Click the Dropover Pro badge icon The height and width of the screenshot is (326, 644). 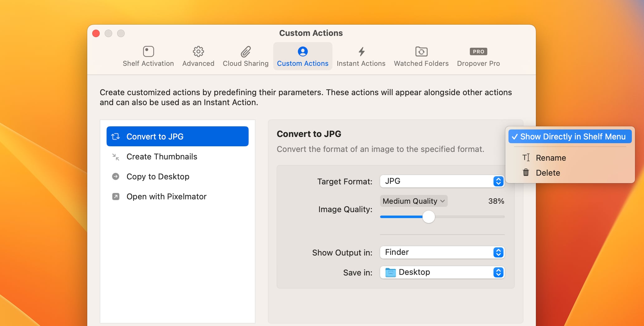[x=478, y=51]
